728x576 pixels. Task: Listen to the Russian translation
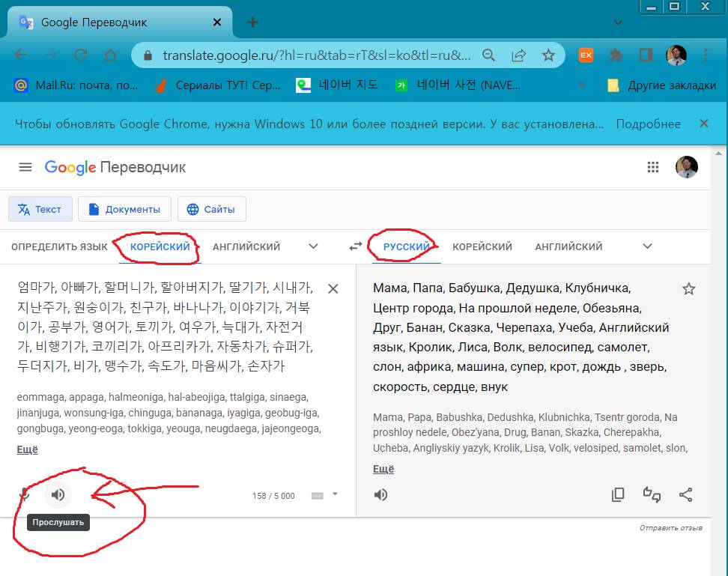coord(381,494)
